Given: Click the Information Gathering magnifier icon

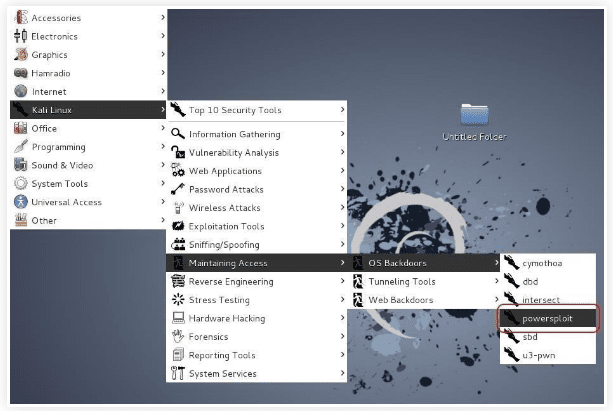Looking at the screenshot, I should pos(178,134).
